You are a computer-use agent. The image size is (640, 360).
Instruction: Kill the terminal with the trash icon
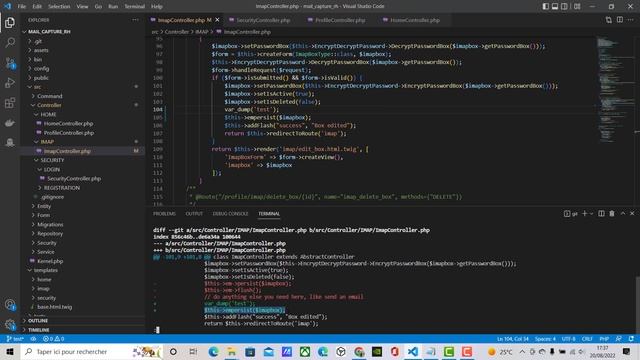coord(612,213)
